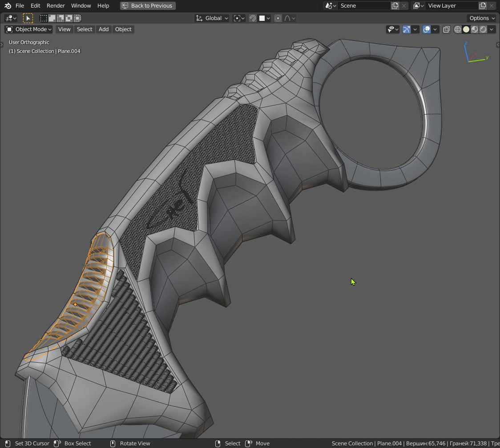Screen dimensions: 500x448
Task: Open the viewport View menu
Action: click(x=64, y=29)
